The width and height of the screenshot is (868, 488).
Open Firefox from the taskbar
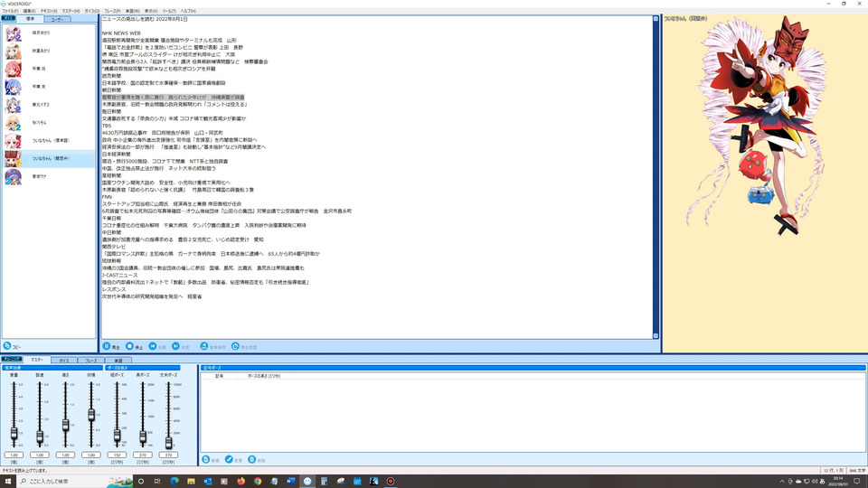click(241, 482)
